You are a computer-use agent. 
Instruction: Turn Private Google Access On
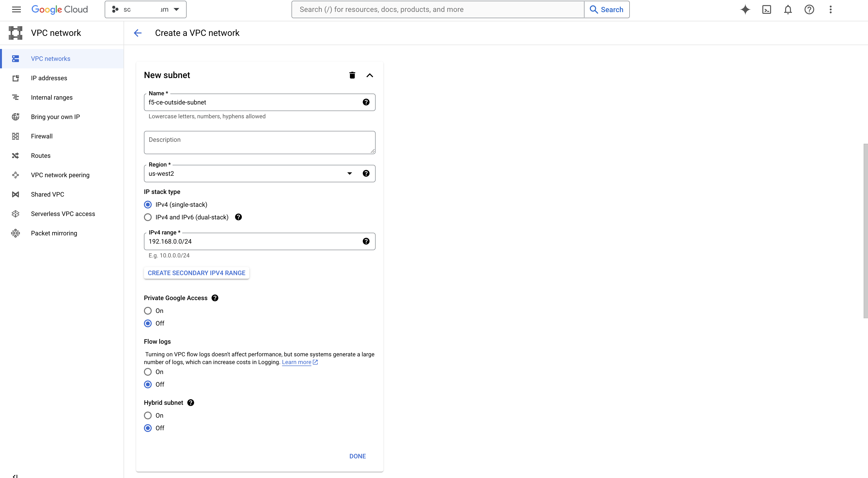pyautogui.click(x=148, y=311)
